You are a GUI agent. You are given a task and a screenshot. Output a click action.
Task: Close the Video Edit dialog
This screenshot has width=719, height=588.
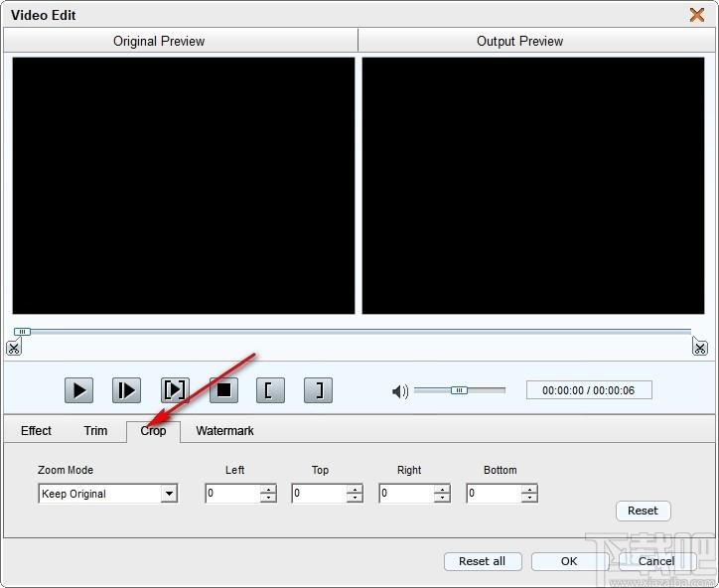pyautogui.click(x=697, y=15)
